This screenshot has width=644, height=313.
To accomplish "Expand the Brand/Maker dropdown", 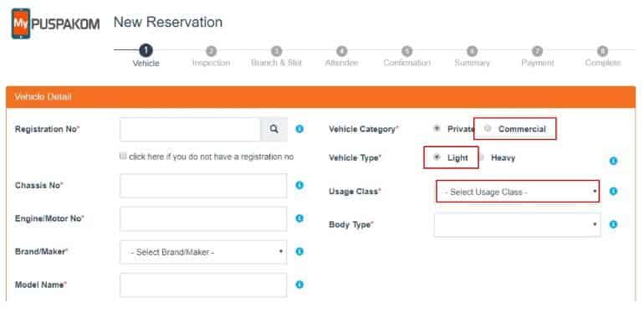I will 203,252.
